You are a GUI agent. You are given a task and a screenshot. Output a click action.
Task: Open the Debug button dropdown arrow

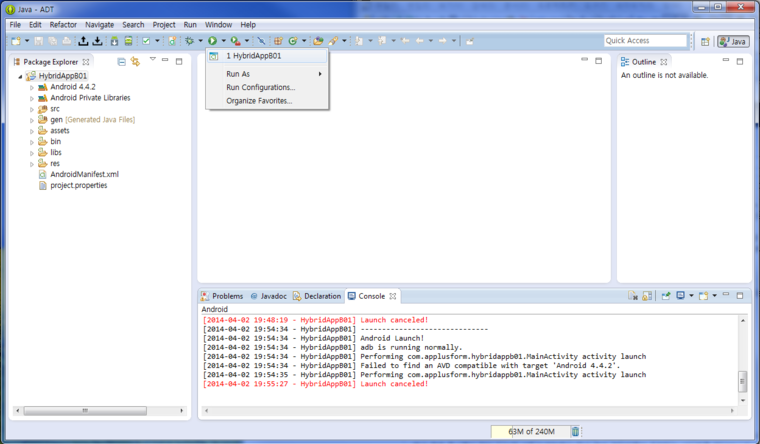[x=200, y=41]
